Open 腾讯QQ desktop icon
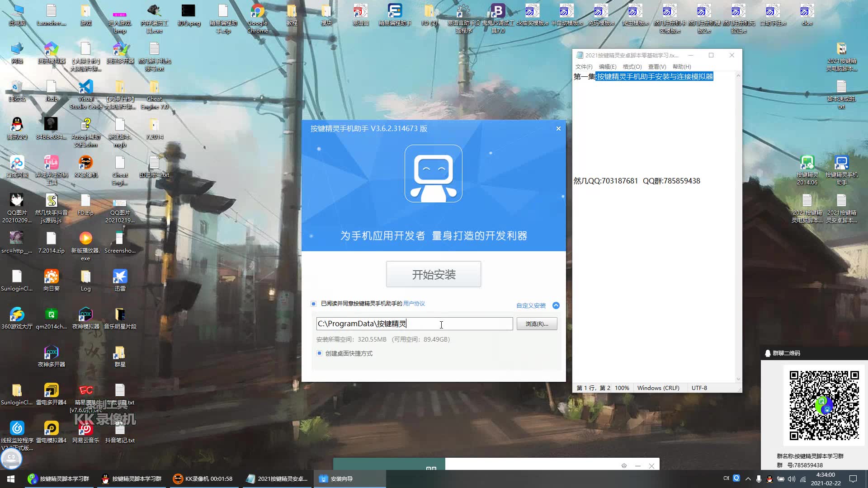 coord(17,128)
